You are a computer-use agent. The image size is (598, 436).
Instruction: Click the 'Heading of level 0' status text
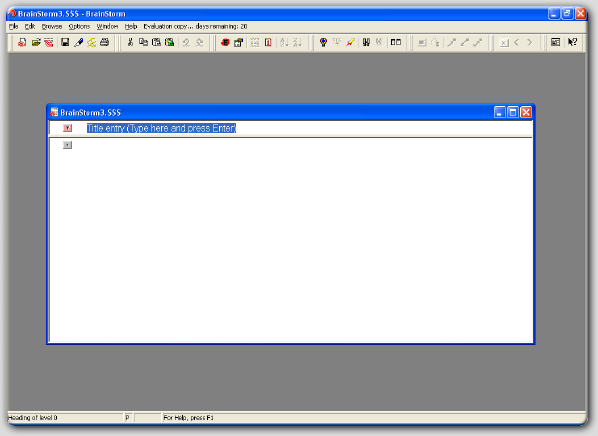[32, 418]
